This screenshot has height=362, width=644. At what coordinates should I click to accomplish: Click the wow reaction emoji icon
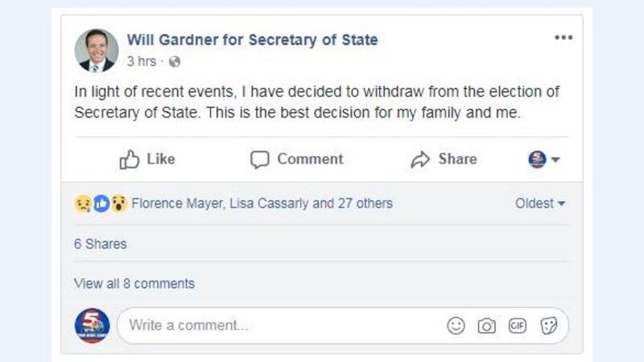click(x=119, y=204)
